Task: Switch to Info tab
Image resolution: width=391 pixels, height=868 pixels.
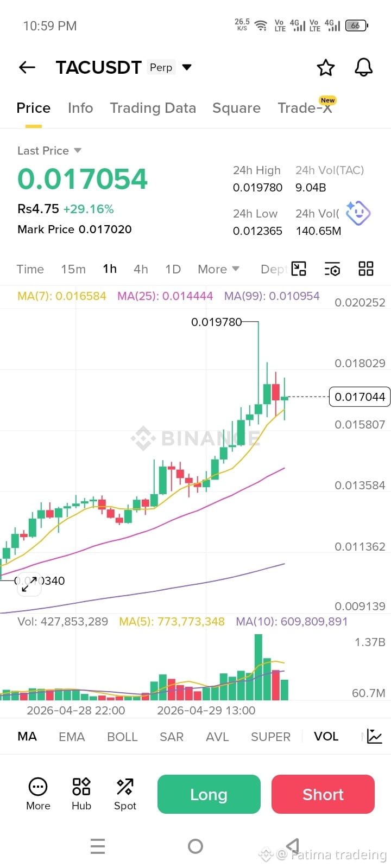Action: click(80, 108)
